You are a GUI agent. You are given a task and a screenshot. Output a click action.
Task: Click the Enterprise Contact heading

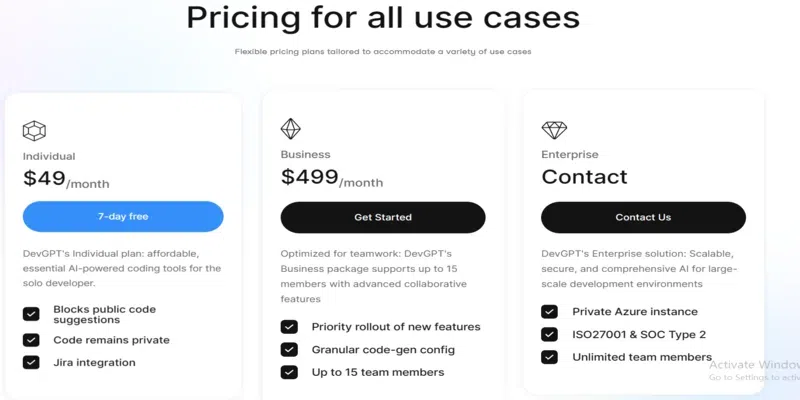tap(584, 177)
